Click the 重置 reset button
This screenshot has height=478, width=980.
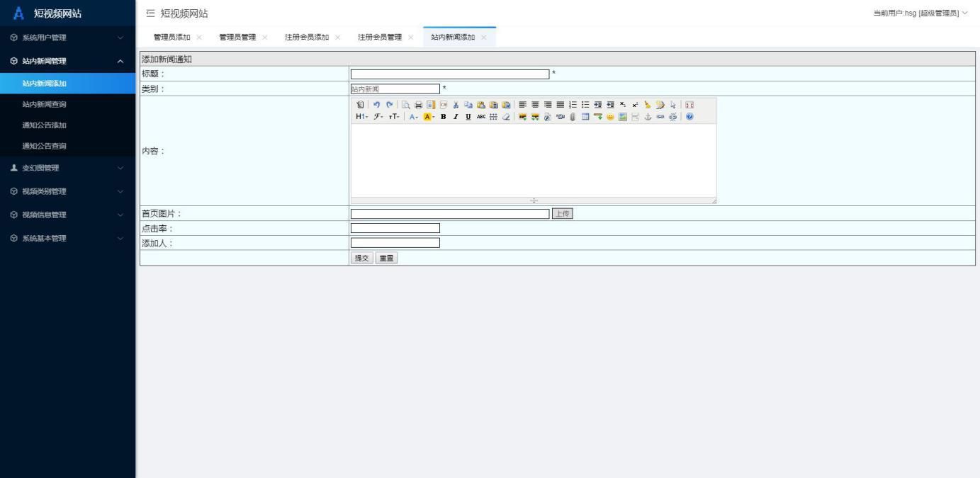click(386, 258)
